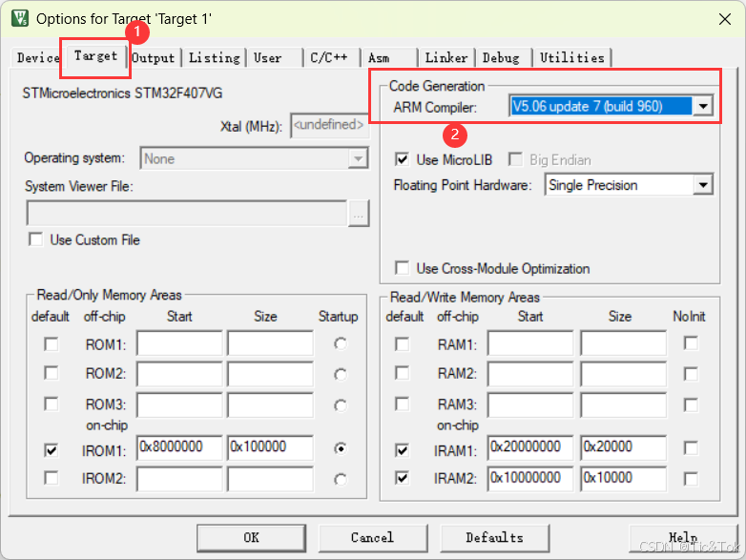Select the ROM2 Startup radio button
Image resolution: width=746 pixels, height=560 pixels.
point(341,374)
